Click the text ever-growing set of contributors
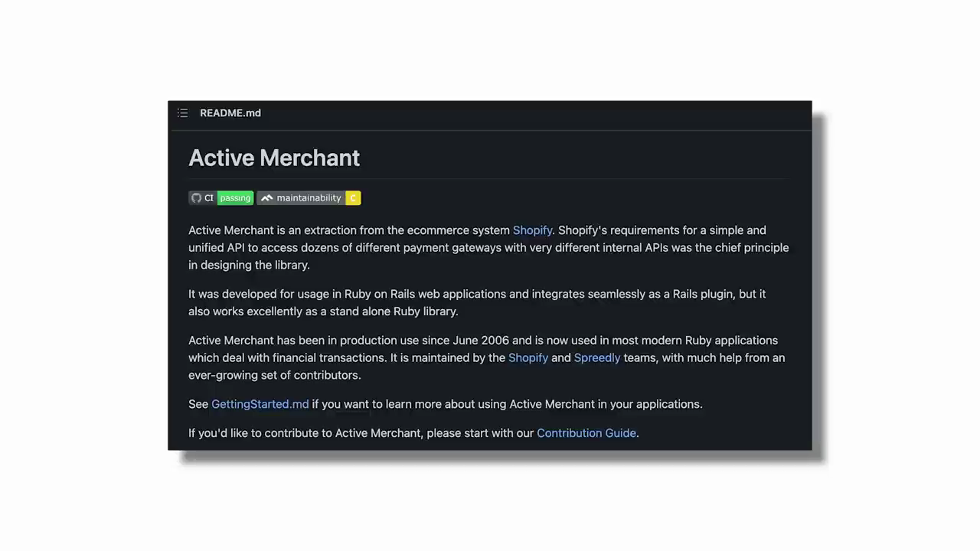 click(274, 375)
